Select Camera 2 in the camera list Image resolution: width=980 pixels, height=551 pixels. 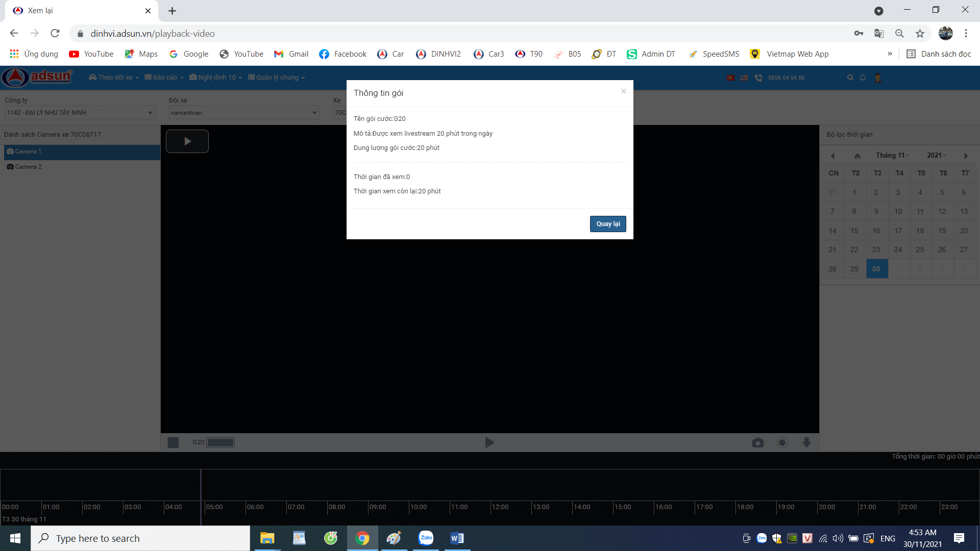[x=29, y=167]
